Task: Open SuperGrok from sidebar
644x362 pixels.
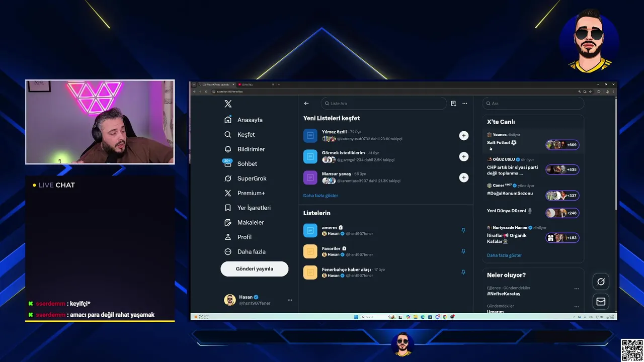Action: click(x=245, y=178)
